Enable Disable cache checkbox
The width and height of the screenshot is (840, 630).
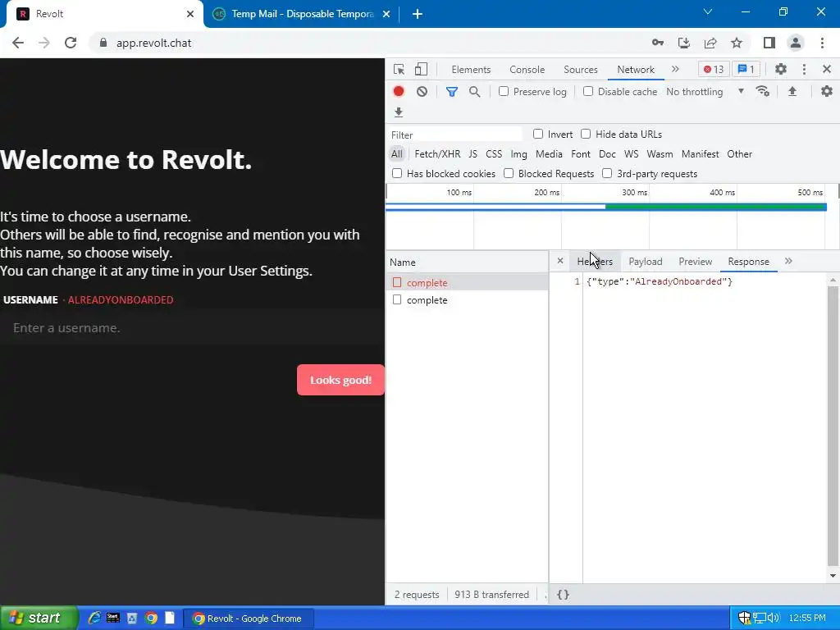point(588,91)
